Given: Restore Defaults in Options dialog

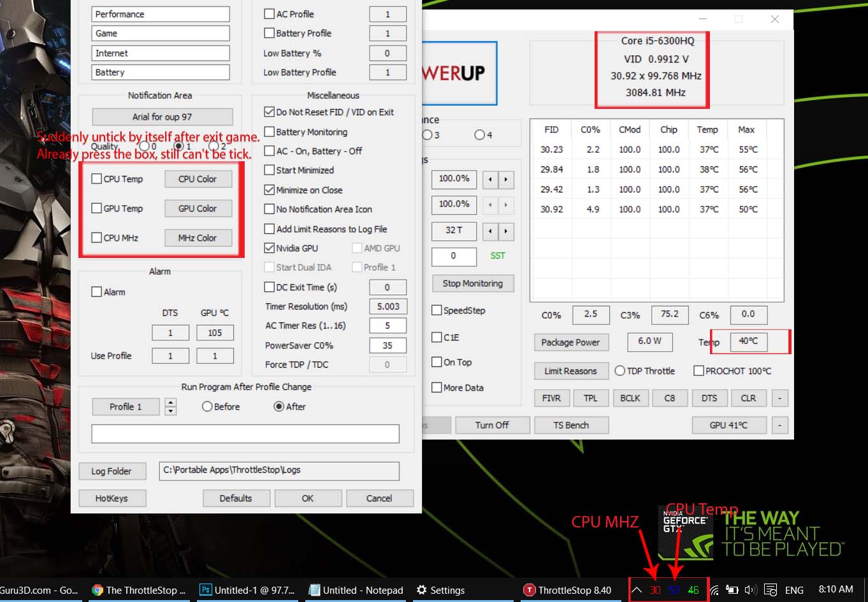Looking at the screenshot, I should click(236, 498).
